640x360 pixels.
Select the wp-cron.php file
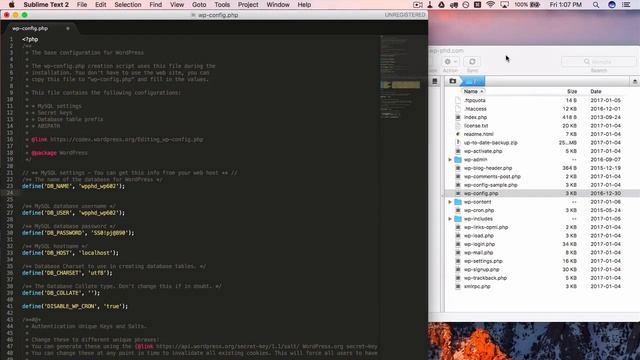point(479,211)
